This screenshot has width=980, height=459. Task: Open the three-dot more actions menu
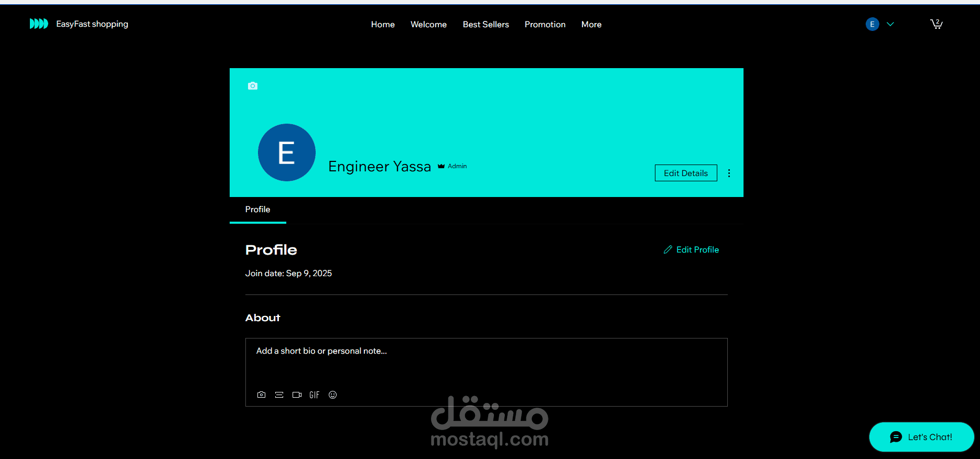tap(729, 173)
